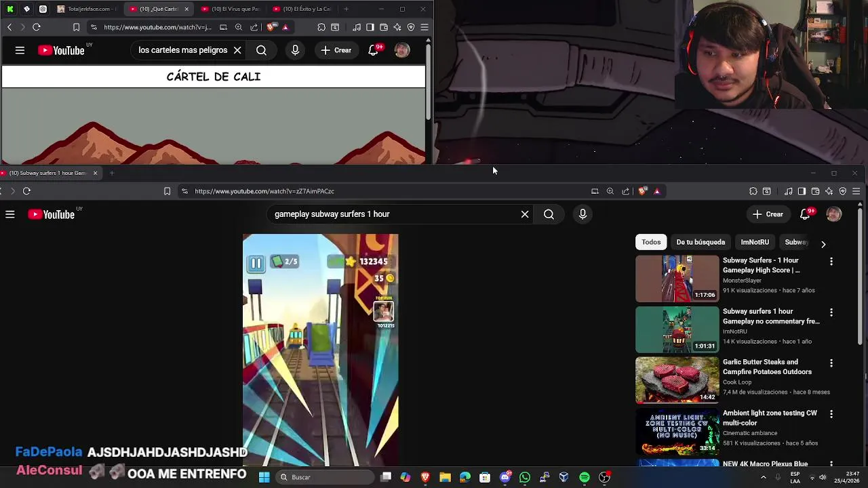Expand more filter chips with right arrow
Image resolution: width=868 pixels, height=488 pixels.
(823, 244)
